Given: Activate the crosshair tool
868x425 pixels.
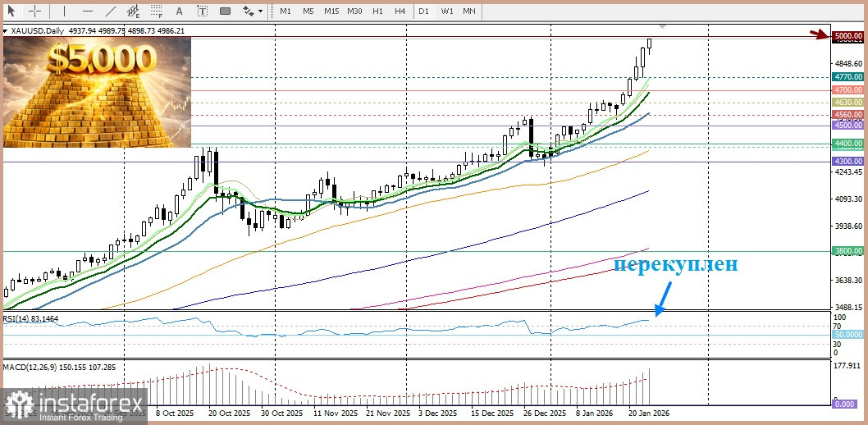Looking at the screenshot, I should point(35,11).
